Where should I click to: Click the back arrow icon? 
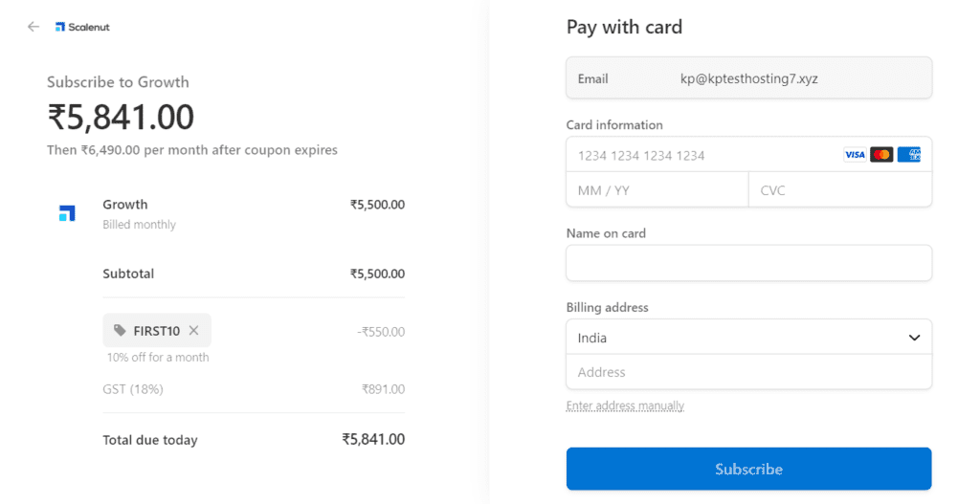[33, 27]
